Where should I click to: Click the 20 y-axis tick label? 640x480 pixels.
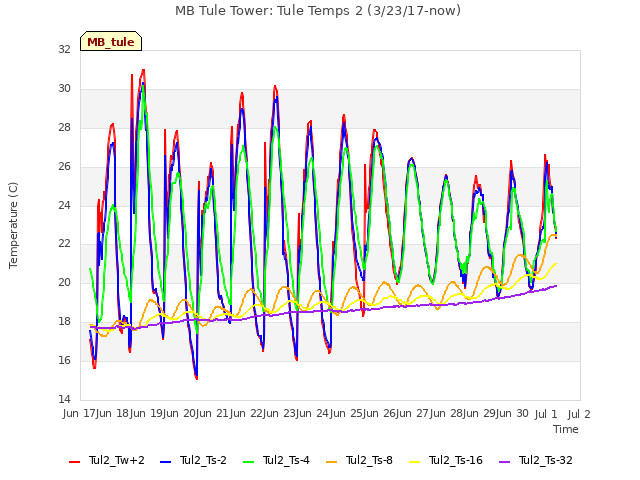pos(64,282)
